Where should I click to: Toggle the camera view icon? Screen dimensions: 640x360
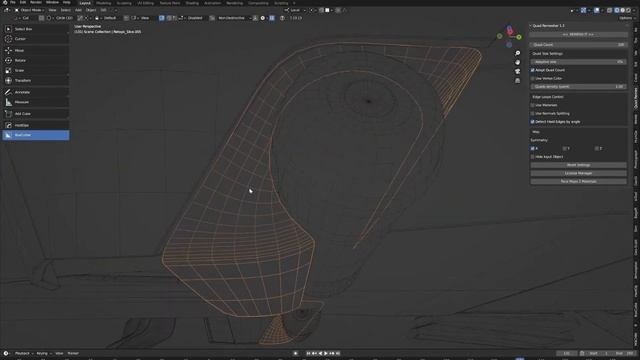(x=518, y=71)
